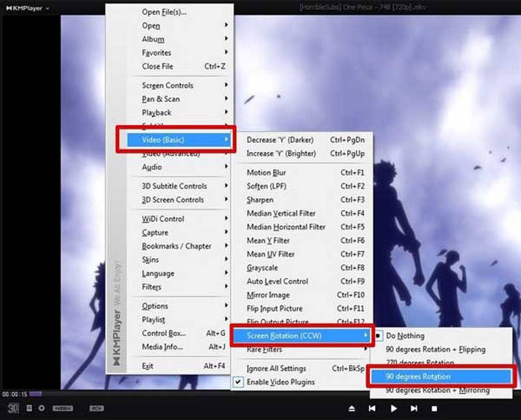Viewport: 521px width, 420px height.
Task: Expand the Open submenu
Action: 179,25
